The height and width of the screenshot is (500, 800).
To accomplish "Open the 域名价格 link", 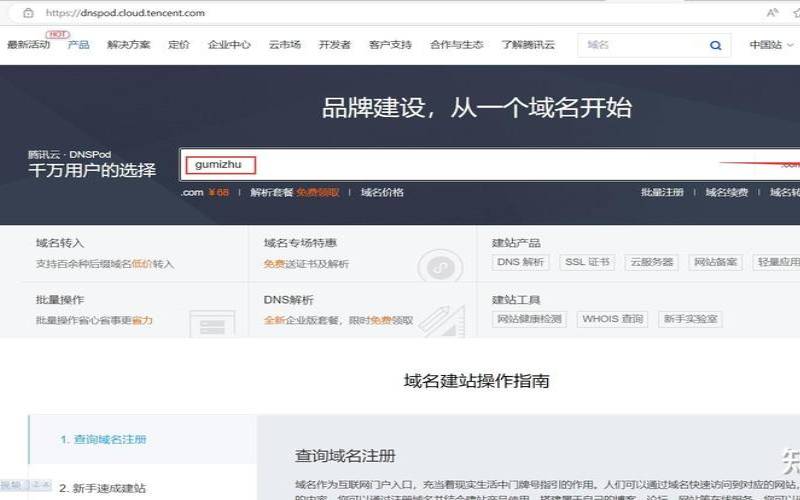I will [x=382, y=192].
